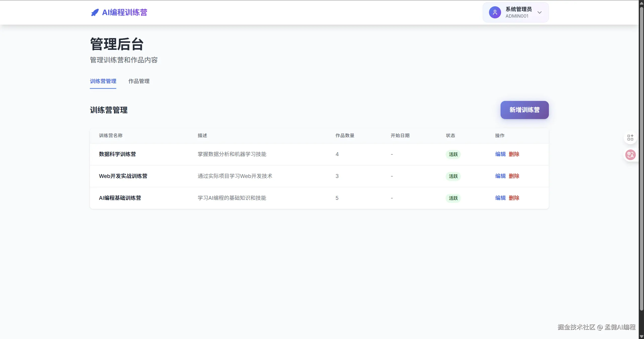This screenshot has width=644, height=339.
Task: Delete the AI编程基础训练营 row
Action: click(x=514, y=198)
